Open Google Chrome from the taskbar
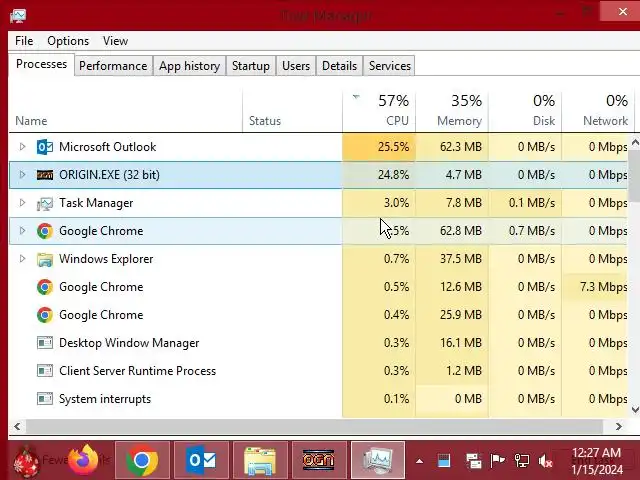This screenshot has height=480, width=640. 142,460
